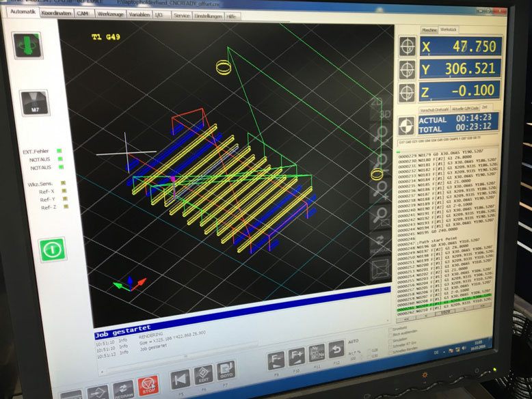Zero the Y axis with crosshair icon

[407, 70]
